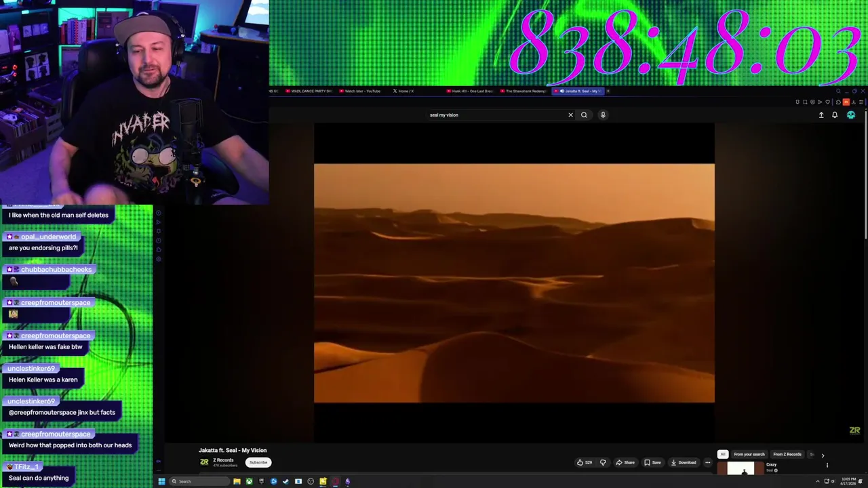868x488 pixels.
Task: Select the 'From your search' chip
Action: point(749,454)
